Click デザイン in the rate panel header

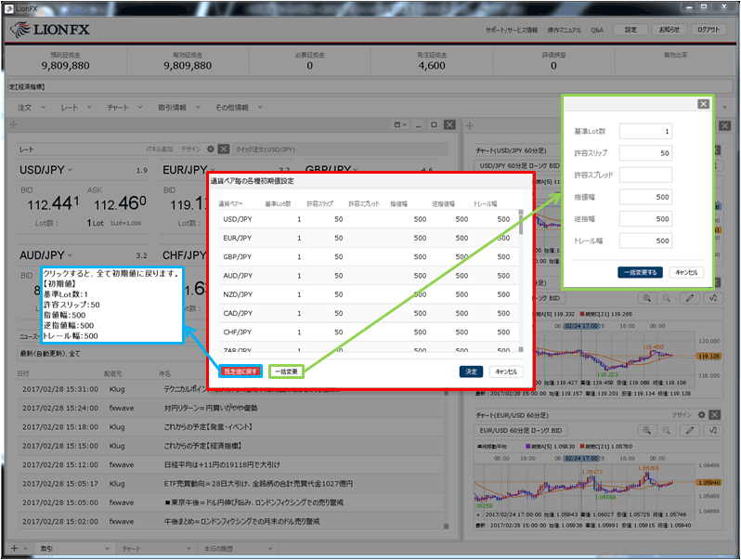[190, 149]
